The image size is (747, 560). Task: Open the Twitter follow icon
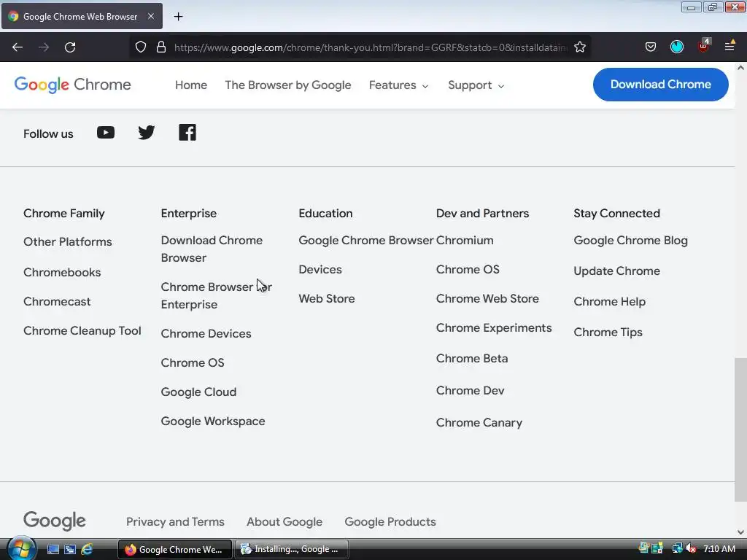point(146,133)
